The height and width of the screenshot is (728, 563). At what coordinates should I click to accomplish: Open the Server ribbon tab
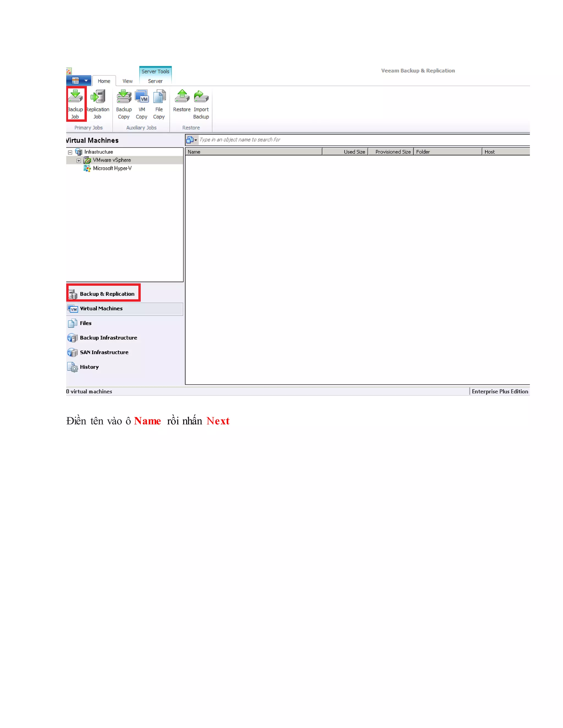coord(155,81)
